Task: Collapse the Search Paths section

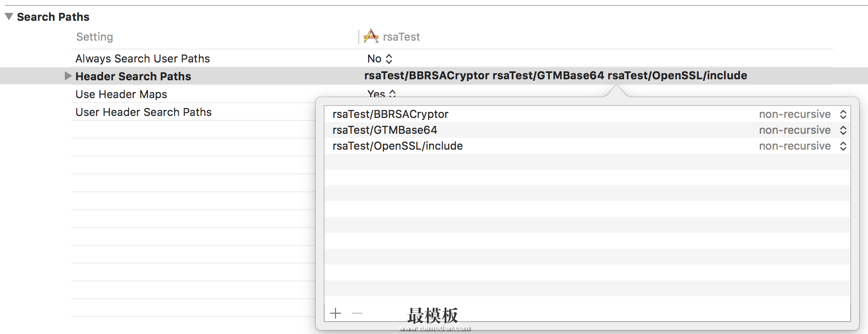Action: [x=9, y=17]
